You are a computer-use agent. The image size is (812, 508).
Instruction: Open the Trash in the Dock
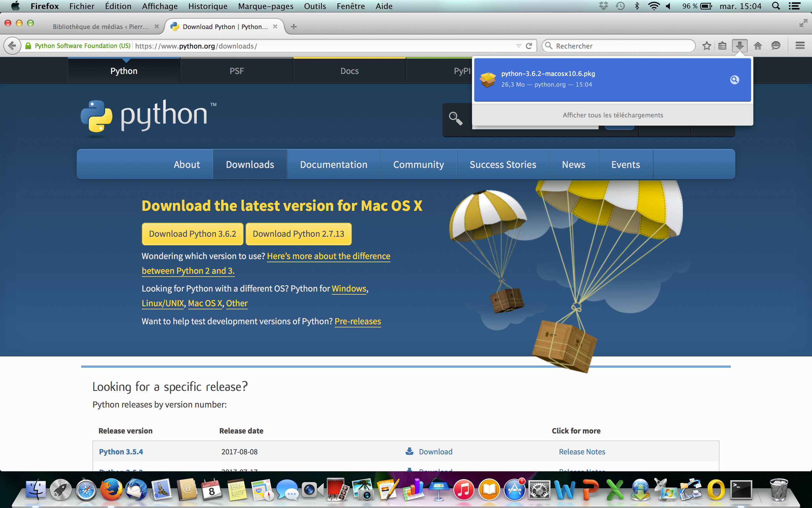tap(778, 490)
